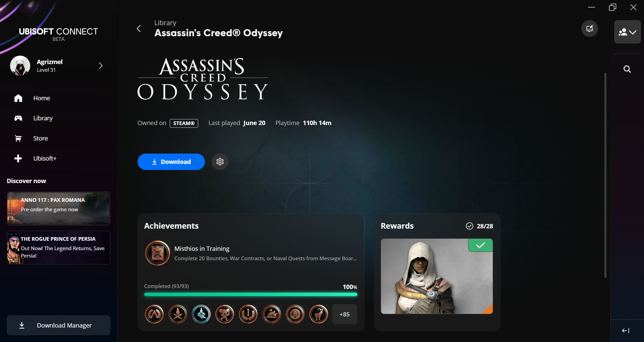Open Ubisoft+ in the sidebar
644x342 pixels.
pos(45,158)
